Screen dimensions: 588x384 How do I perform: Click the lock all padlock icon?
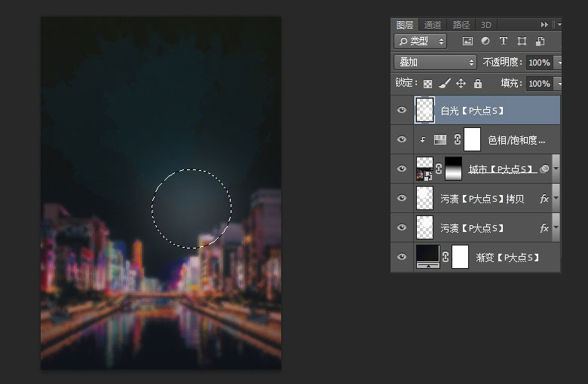[477, 84]
